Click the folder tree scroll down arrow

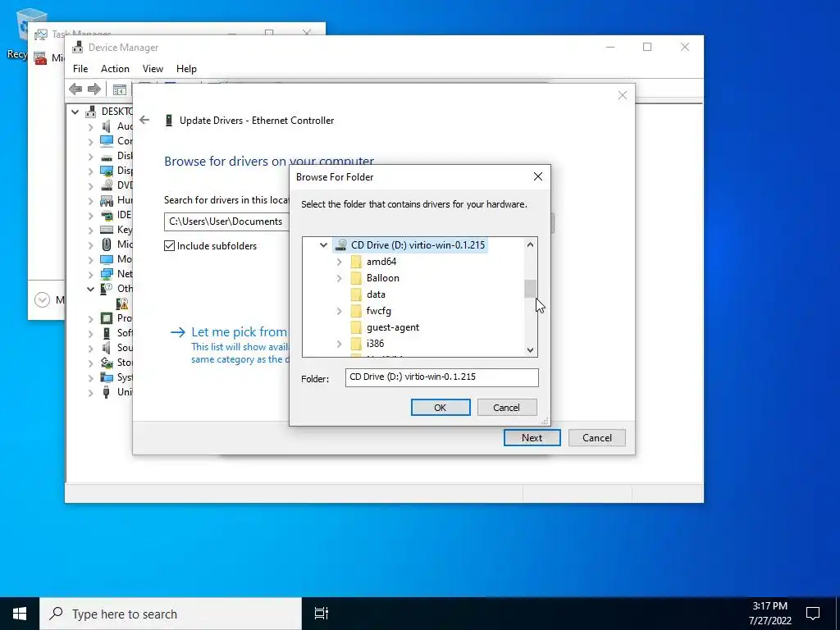point(530,350)
